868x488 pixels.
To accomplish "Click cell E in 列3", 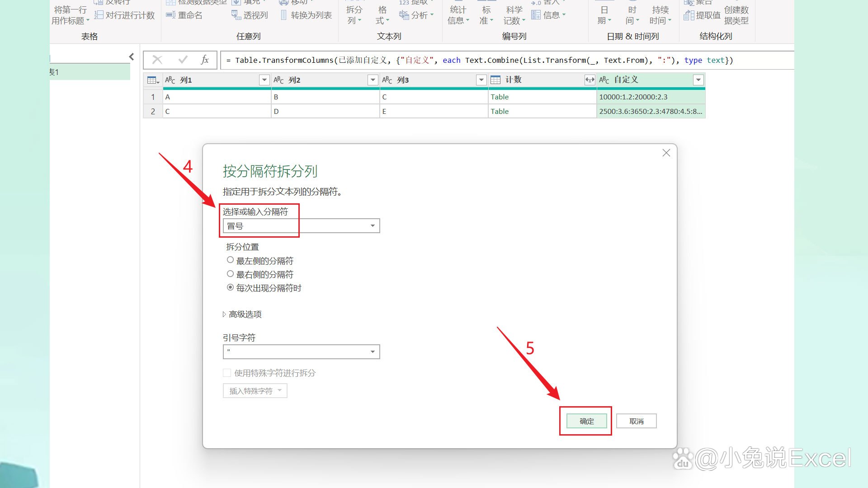I will tap(434, 111).
